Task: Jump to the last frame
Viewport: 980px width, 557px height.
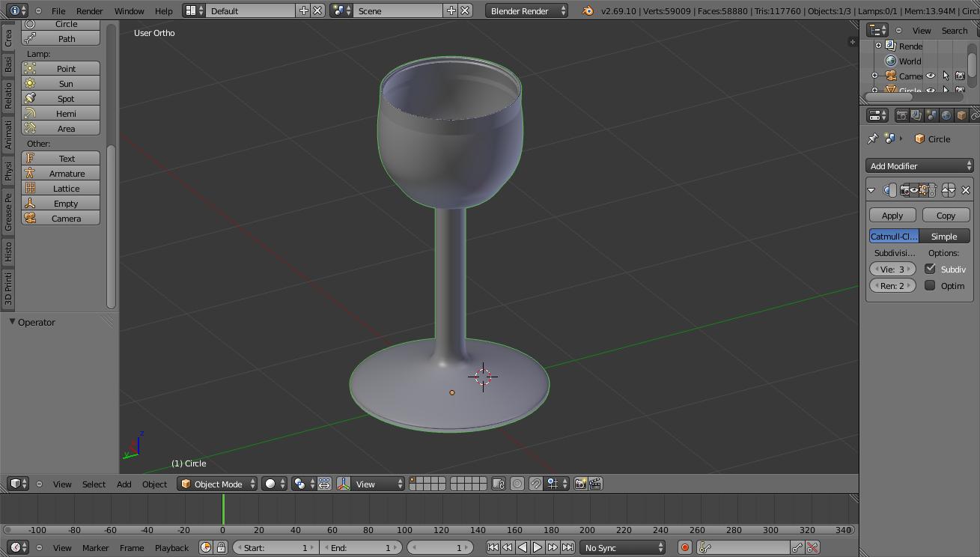Action: (567, 548)
